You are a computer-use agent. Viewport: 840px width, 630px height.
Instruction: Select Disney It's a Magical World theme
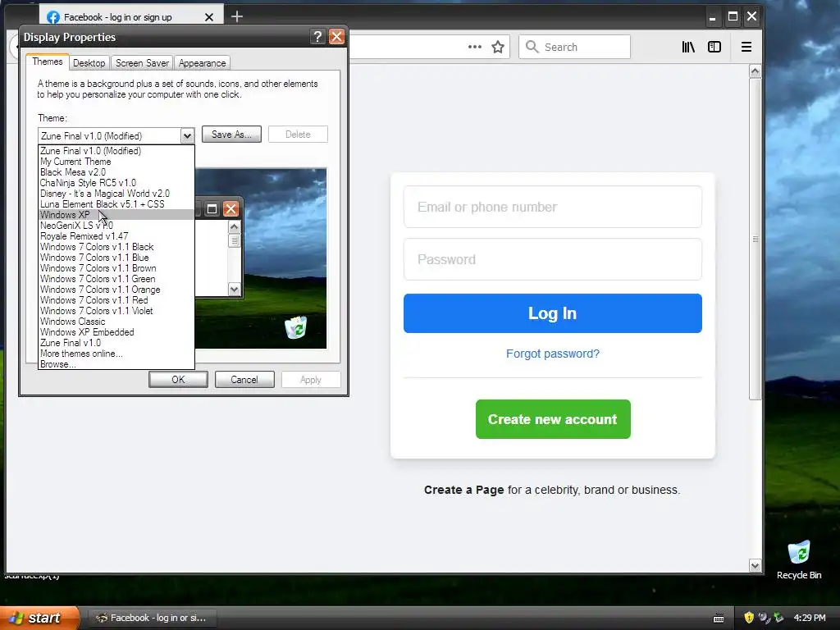click(116, 194)
